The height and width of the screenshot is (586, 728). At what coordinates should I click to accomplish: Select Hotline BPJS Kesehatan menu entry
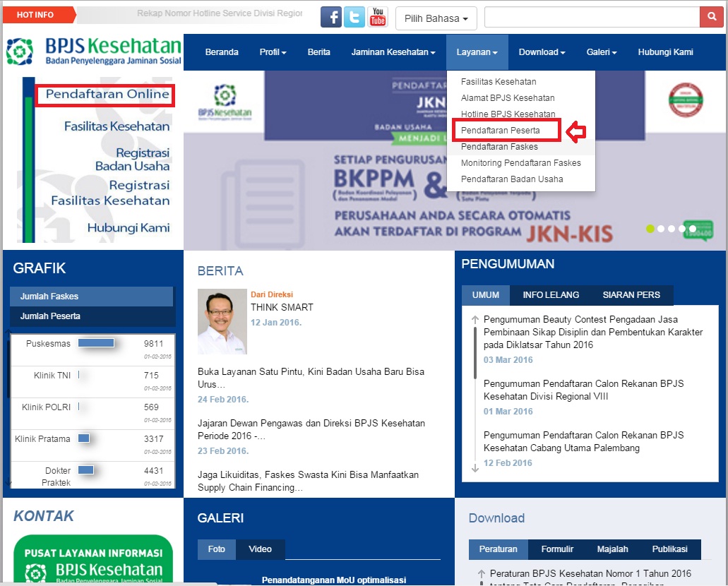[508, 114]
